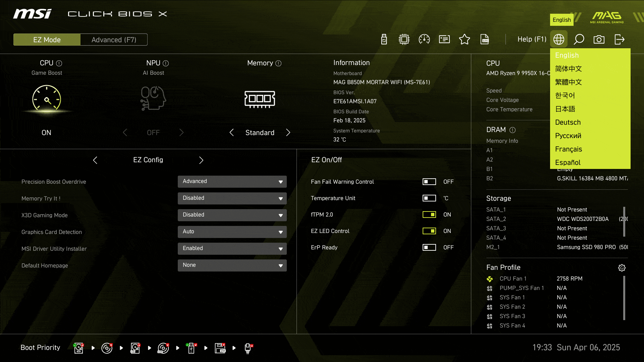Select 简体中文 language option
Image resolution: width=644 pixels, height=362 pixels.
pos(590,69)
